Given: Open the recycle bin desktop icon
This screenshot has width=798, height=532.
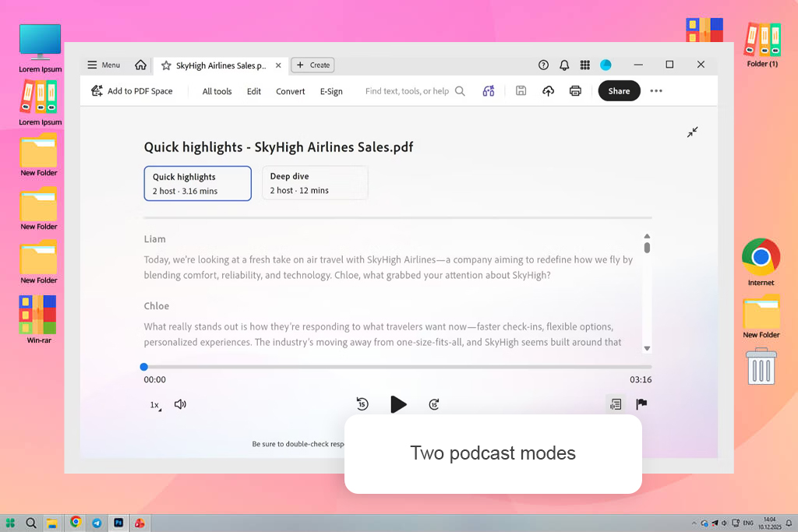Looking at the screenshot, I should point(761,366).
